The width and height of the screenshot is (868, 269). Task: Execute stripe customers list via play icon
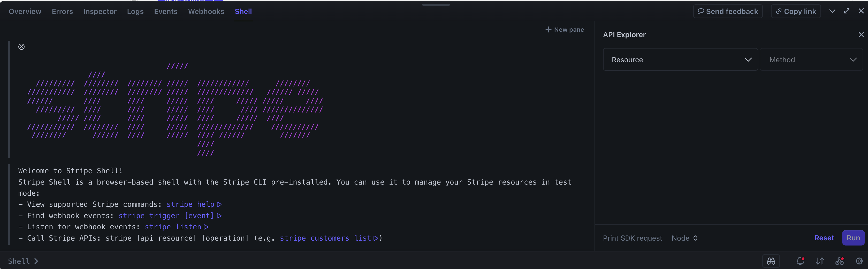point(376,238)
